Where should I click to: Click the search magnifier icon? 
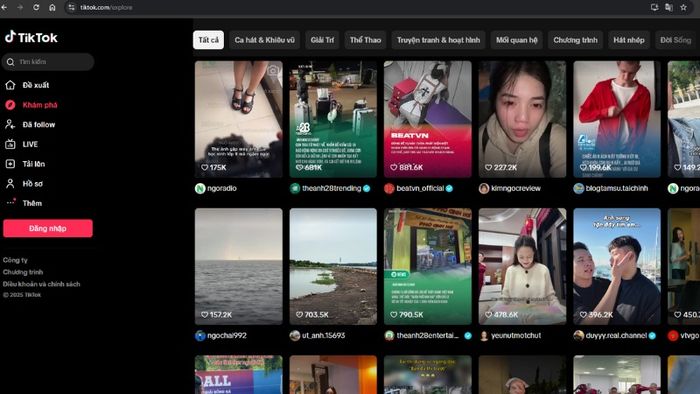(10, 62)
